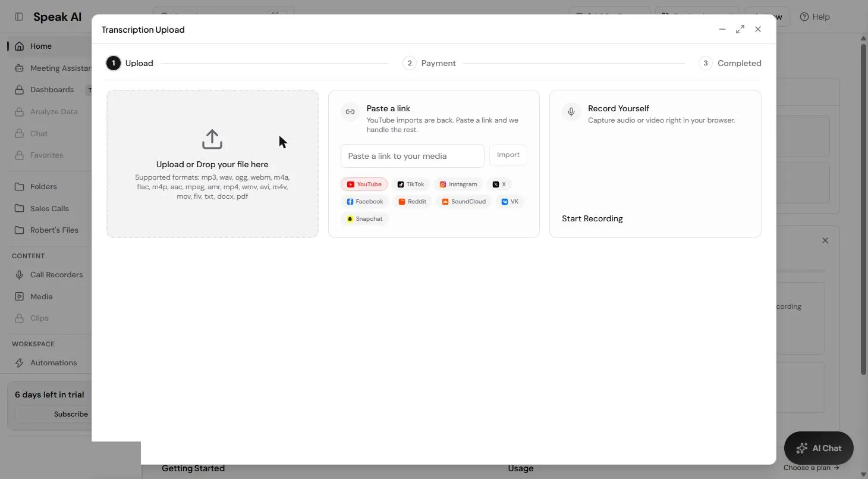Minimize the Transcription Upload dialog
The width and height of the screenshot is (868, 479).
pos(722,29)
